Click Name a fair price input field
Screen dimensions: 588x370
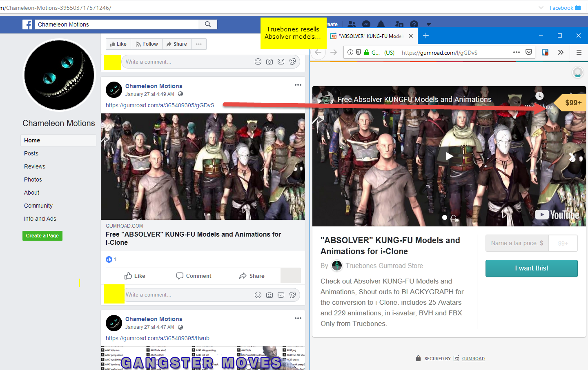[x=563, y=243]
